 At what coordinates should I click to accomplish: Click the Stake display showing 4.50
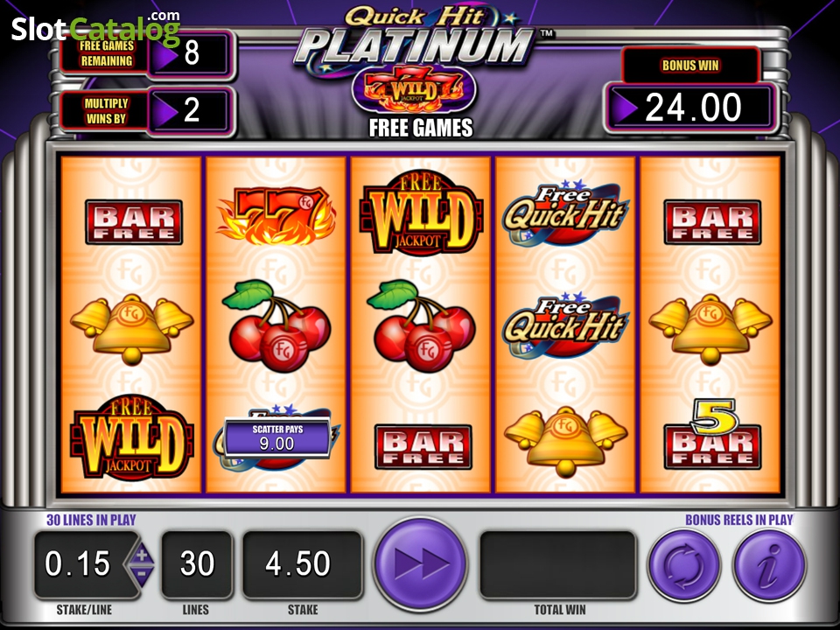(x=302, y=563)
